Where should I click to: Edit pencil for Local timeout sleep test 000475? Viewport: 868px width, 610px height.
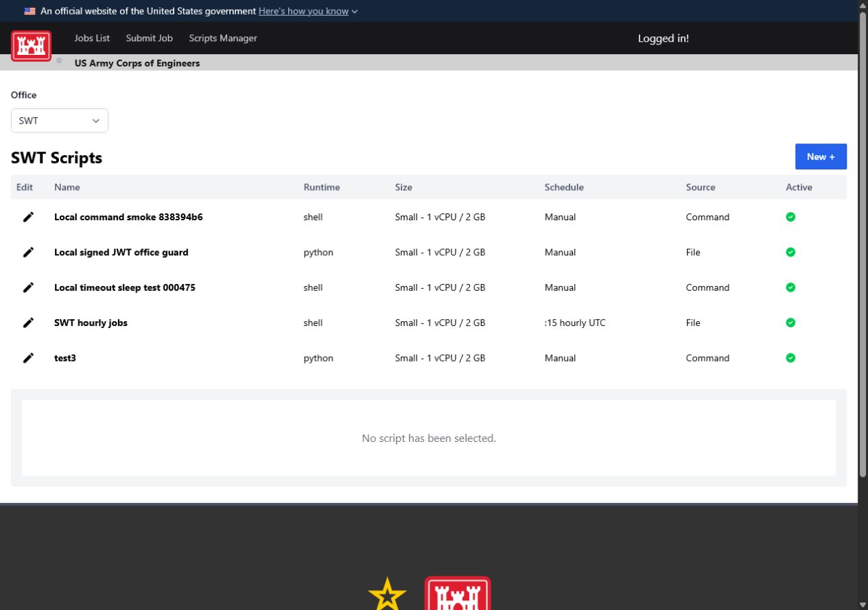[x=28, y=288]
